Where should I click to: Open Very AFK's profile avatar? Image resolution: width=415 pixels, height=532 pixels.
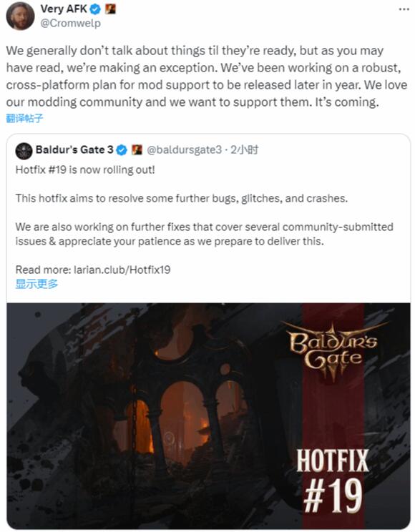point(20,16)
